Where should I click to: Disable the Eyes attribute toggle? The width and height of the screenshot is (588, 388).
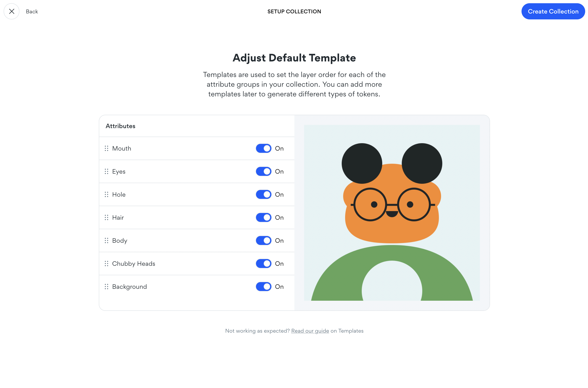[x=263, y=171]
